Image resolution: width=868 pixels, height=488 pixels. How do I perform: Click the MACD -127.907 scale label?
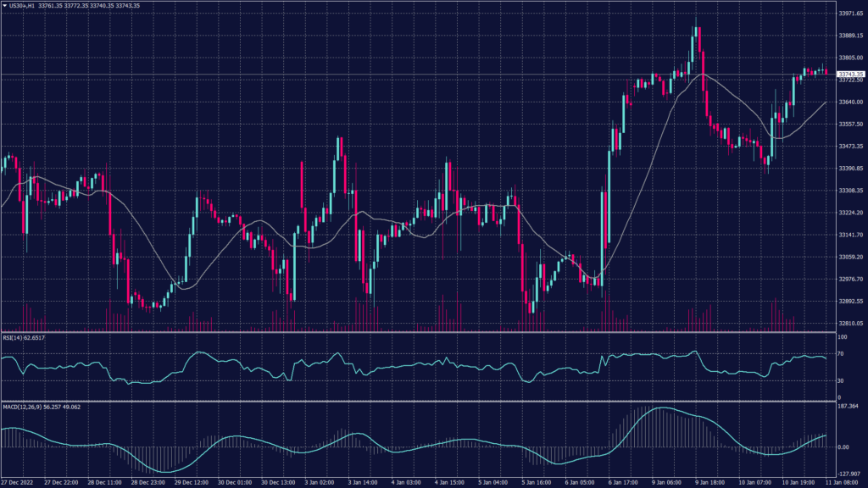849,474
